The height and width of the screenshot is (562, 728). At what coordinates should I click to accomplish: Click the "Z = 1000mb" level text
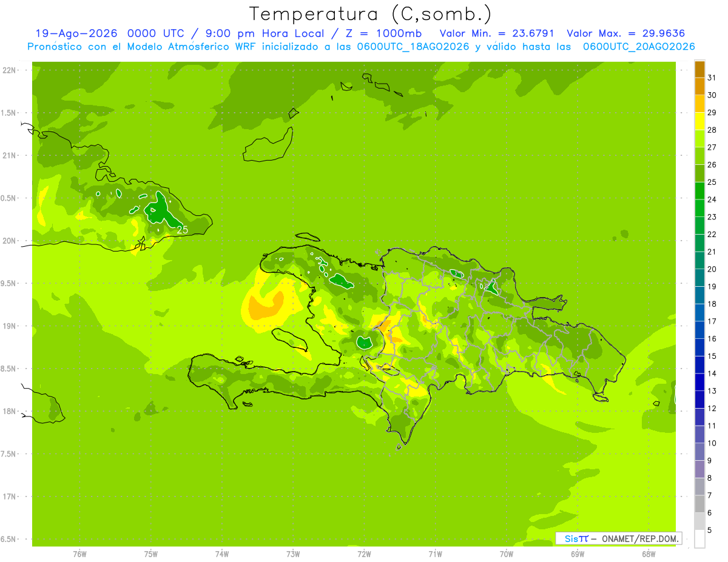tap(383, 33)
